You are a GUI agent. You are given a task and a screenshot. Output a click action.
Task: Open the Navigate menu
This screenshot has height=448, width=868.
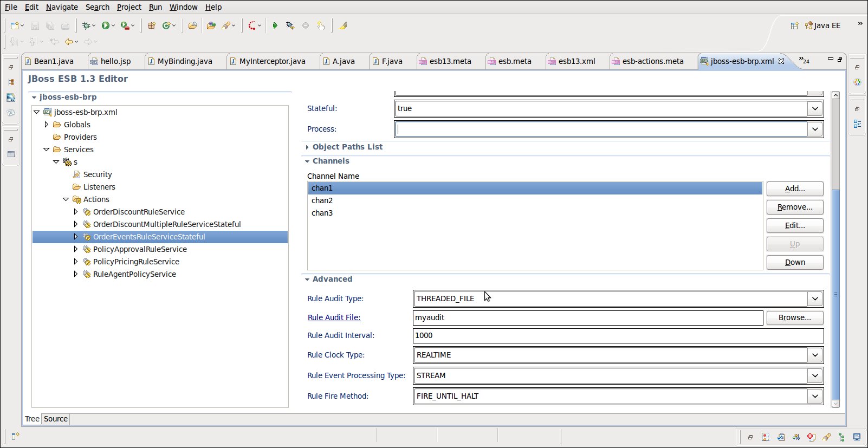click(x=62, y=7)
